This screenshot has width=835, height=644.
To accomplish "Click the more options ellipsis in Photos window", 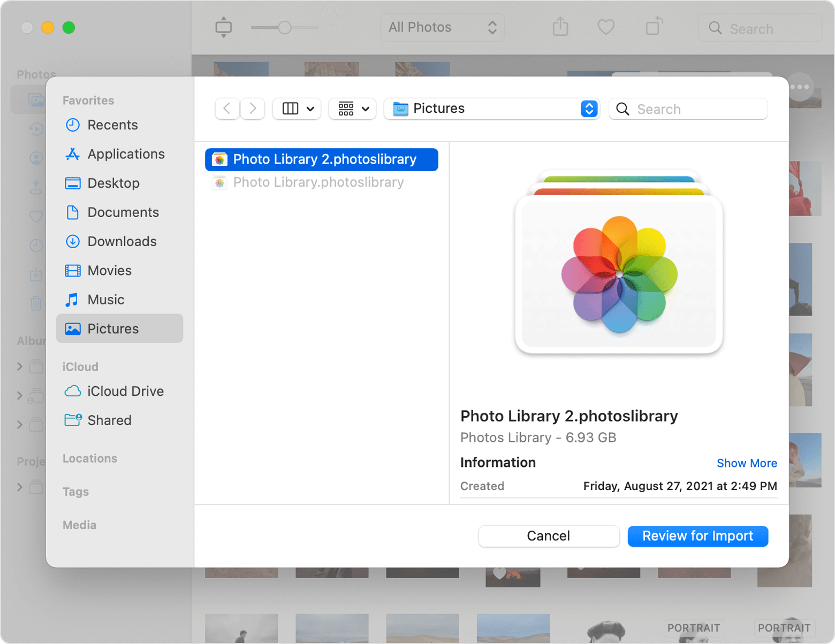I will click(800, 87).
